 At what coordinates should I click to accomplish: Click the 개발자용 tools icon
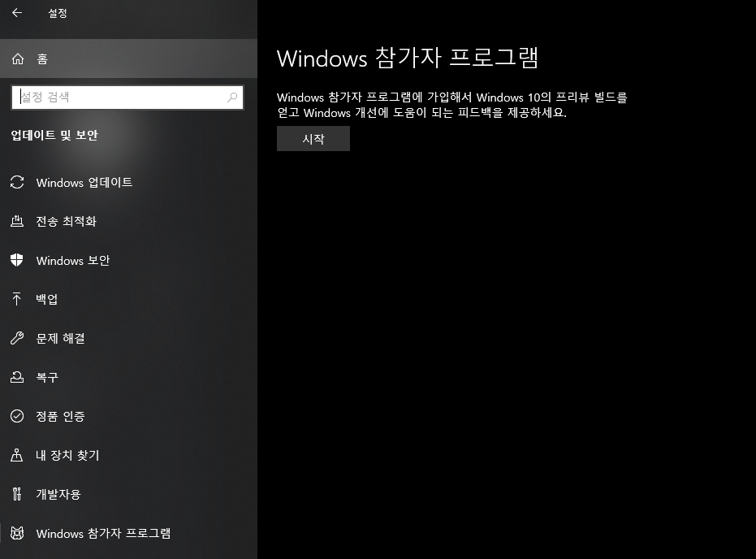pyautogui.click(x=17, y=494)
